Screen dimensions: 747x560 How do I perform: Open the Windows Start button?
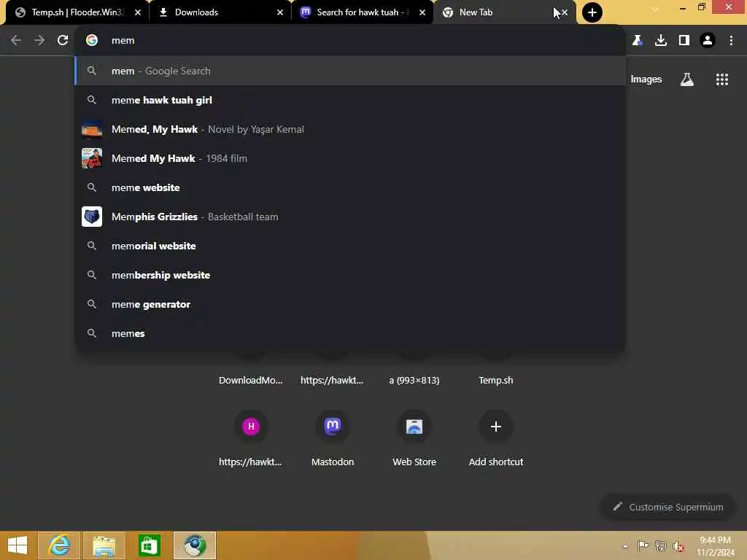[18, 545]
